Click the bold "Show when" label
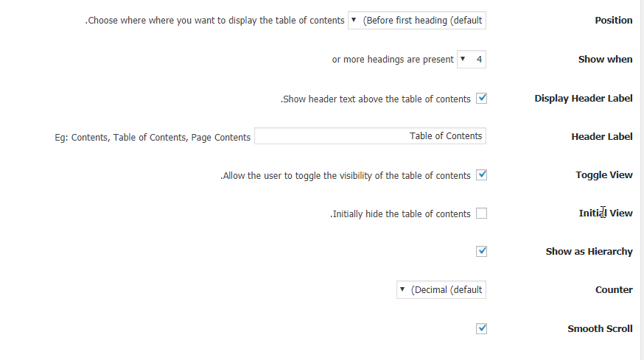Viewport: 644px width, 360px height. [x=605, y=60]
